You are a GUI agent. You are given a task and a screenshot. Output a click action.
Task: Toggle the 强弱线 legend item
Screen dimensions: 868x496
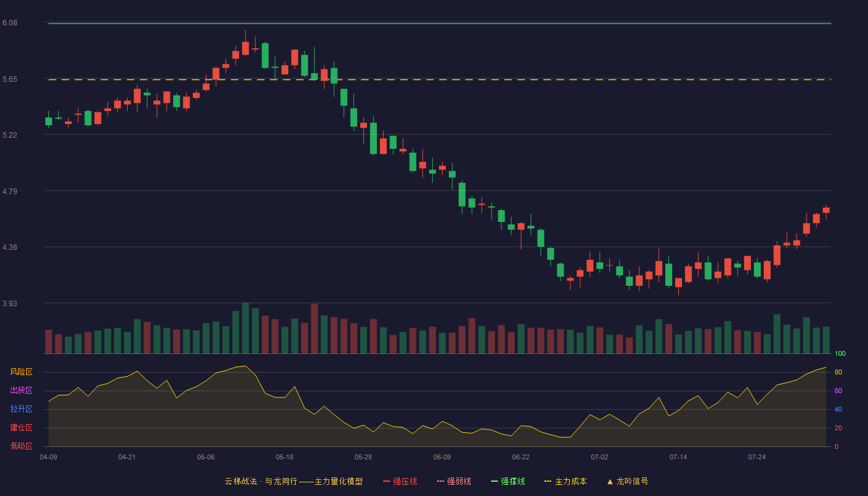click(x=454, y=481)
